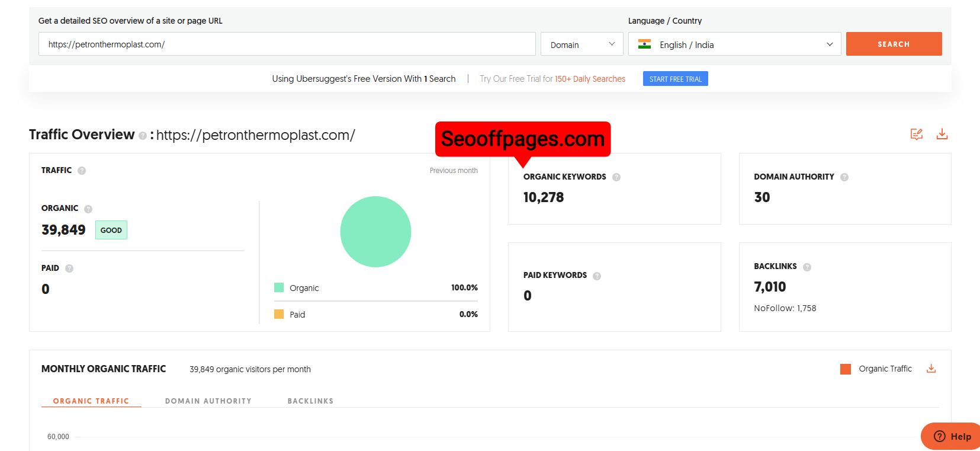Download the Traffic Overview report

point(942,135)
